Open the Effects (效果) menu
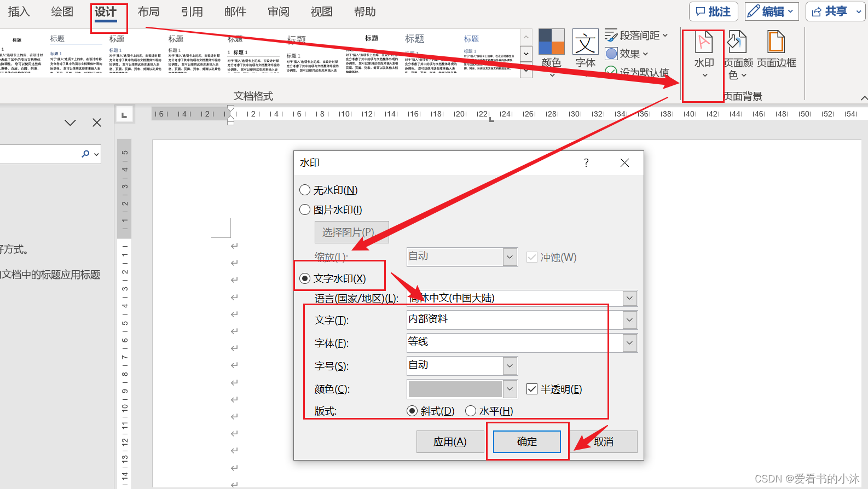This screenshot has width=868, height=489. 627,54
